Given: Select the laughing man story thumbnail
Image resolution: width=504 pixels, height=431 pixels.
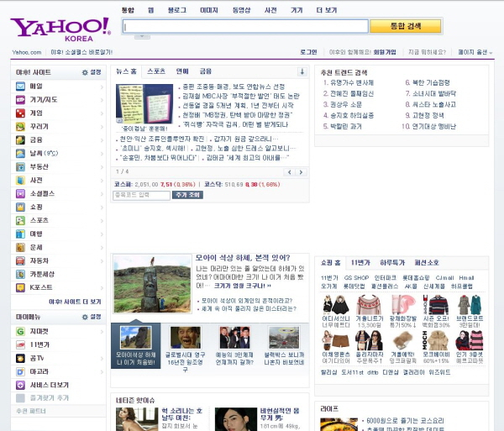Looking at the screenshot, I should 186,338.
